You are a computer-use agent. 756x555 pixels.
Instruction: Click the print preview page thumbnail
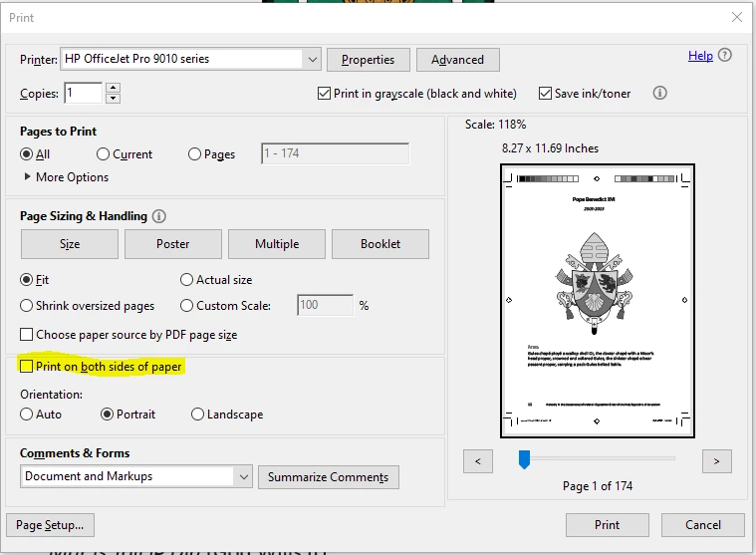pyautogui.click(x=598, y=301)
